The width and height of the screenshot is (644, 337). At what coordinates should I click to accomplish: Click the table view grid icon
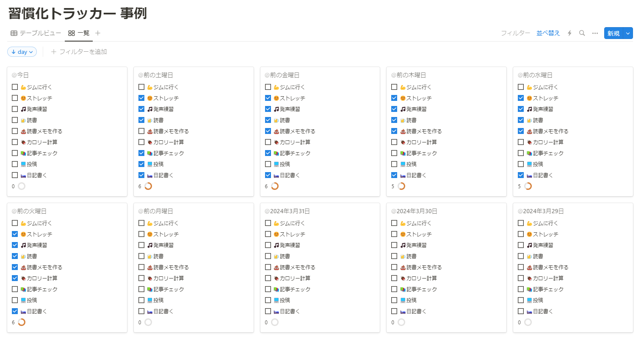[14, 33]
